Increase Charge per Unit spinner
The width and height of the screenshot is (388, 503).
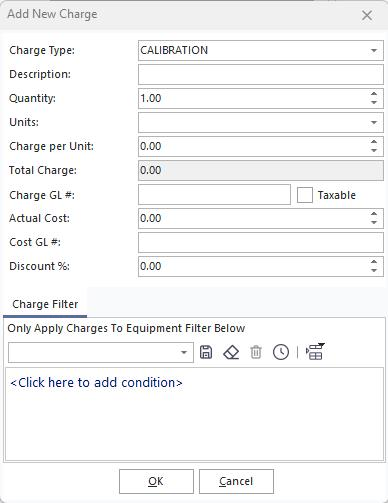[374, 142]
